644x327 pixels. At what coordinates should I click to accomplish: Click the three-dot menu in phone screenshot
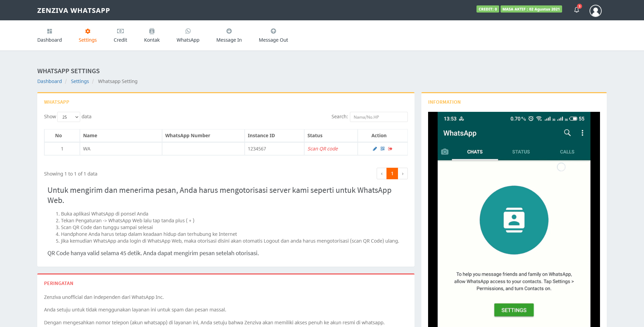pos(582,133)
